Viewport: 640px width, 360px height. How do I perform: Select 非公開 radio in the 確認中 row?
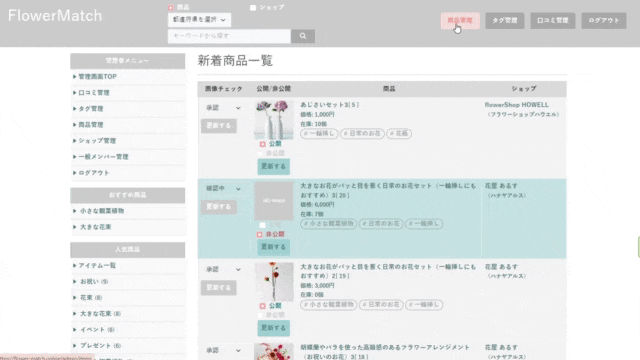(260, 234)
